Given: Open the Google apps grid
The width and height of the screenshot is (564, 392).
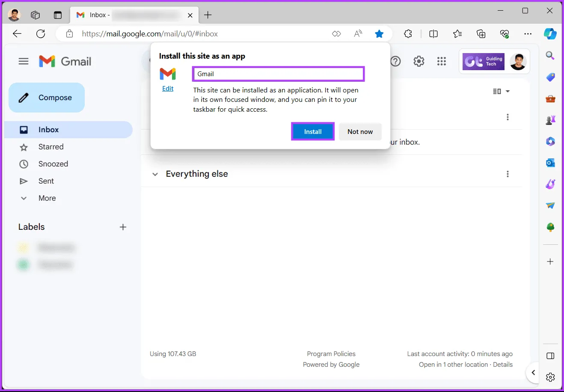Looking at the screenshot, I should click(442, 61).
